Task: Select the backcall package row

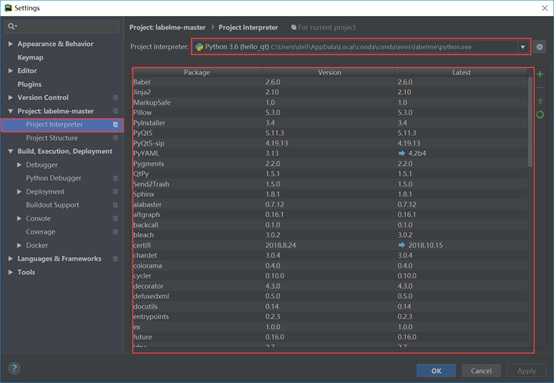Action: click(330, 225)
